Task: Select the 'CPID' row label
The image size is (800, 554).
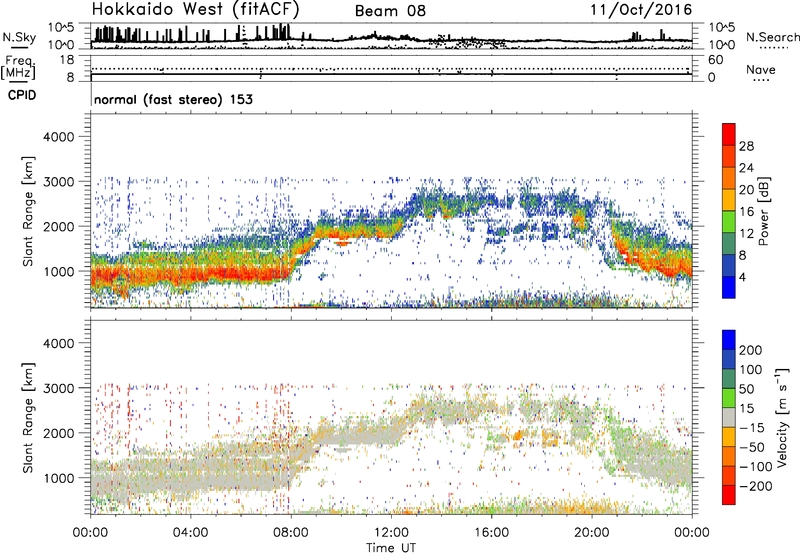Action: [22, 95]
